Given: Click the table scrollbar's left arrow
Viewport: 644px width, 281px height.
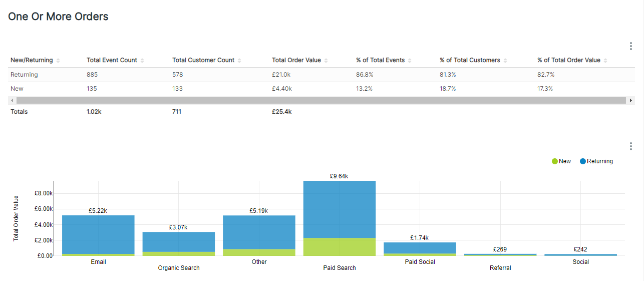Looking at the screenshot, I should [x=13, y=101].
